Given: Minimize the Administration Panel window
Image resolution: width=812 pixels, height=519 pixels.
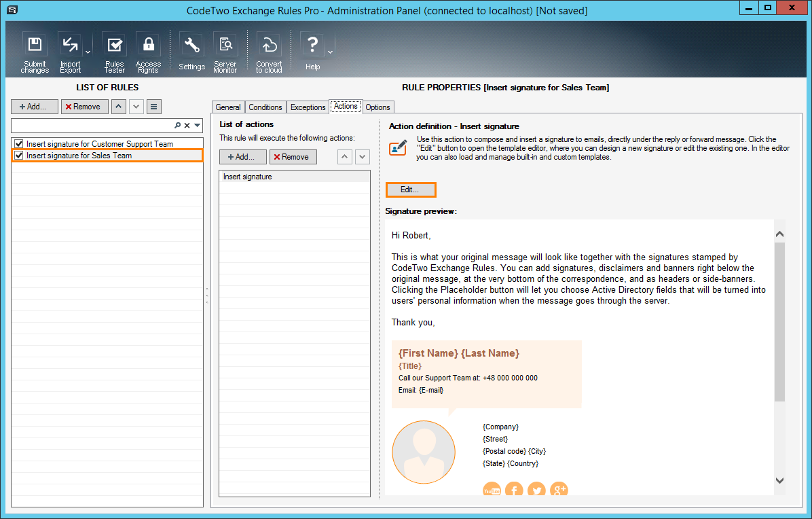Looking at the screenshot, I should pos(748,7).
